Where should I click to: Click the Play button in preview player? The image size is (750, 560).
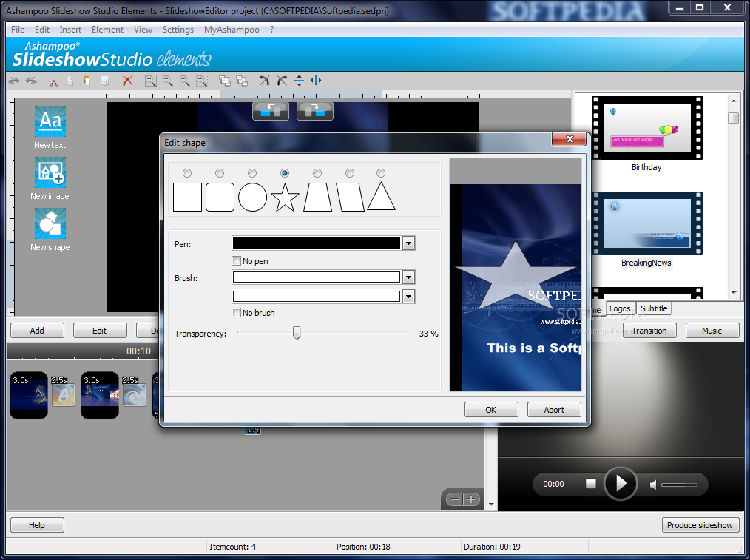621,484
